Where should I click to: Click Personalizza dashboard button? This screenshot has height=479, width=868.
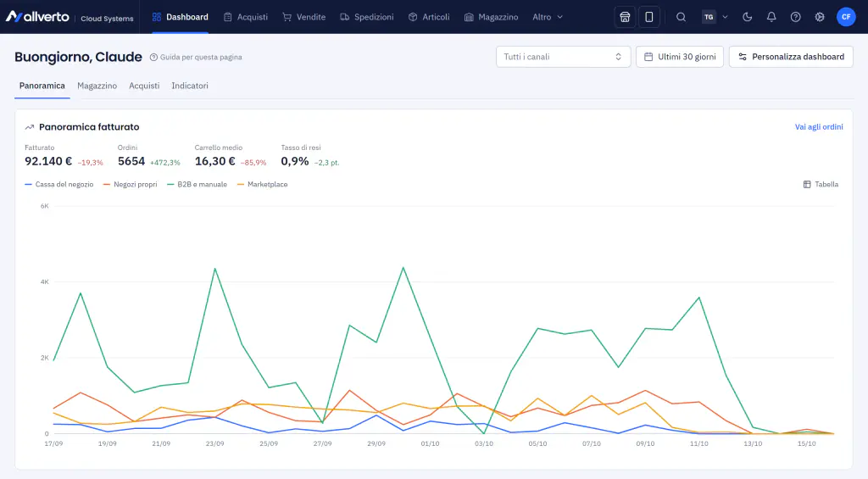point(791,57)
